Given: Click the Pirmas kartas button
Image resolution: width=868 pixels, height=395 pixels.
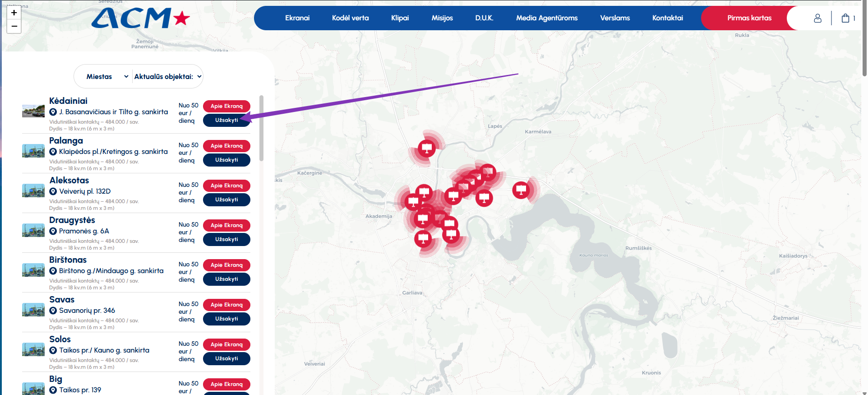Looking at the screenshot, I should [749, 18].
